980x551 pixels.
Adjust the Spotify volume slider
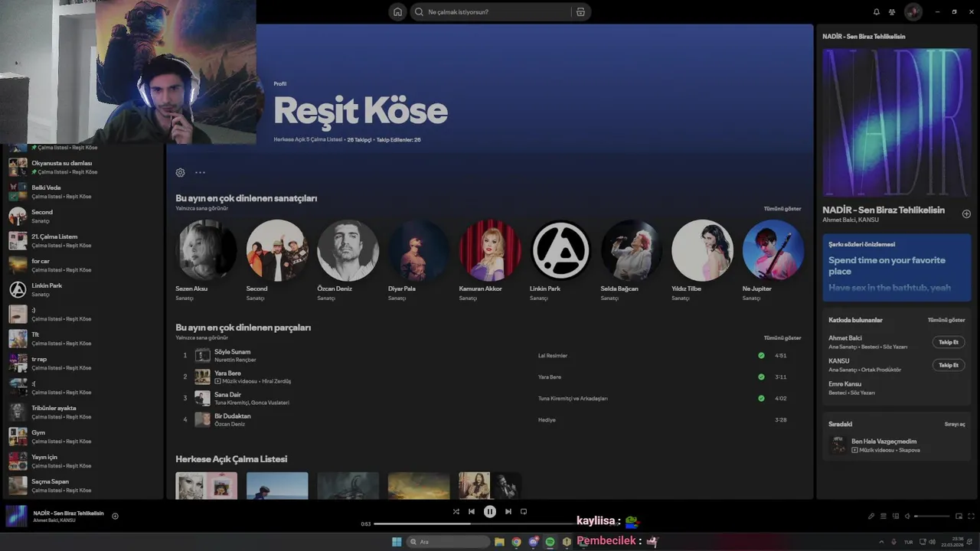(x=932, y=517)
